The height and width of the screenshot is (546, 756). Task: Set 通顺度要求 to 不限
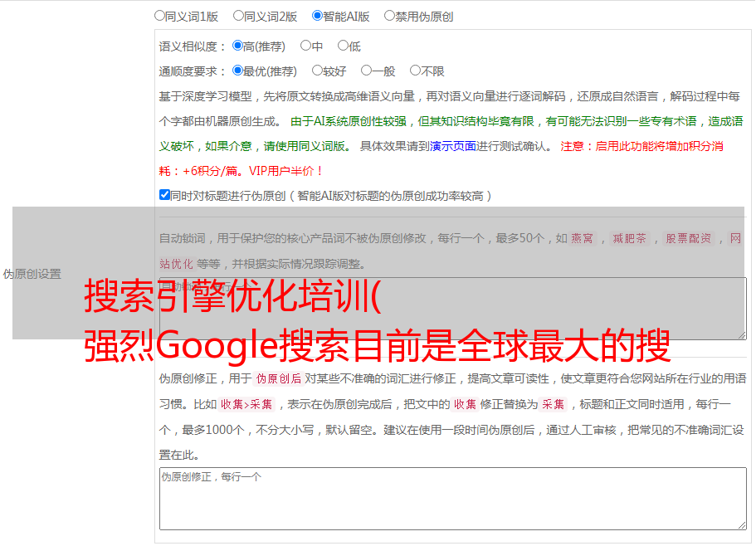[x=415, y=71]
